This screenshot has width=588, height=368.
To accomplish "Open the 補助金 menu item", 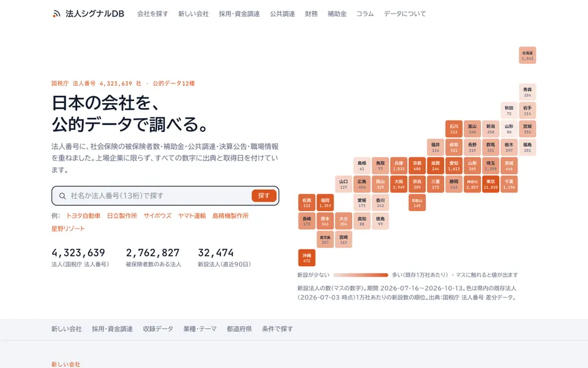I will pos(337,14).
